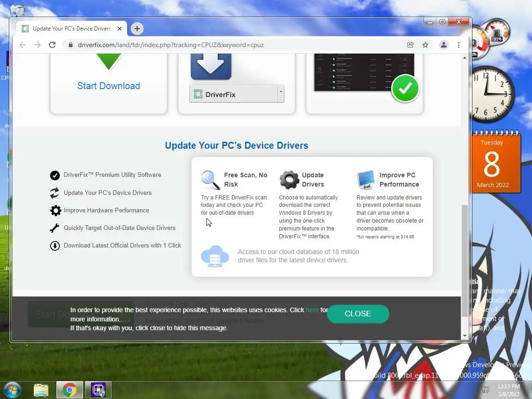
Task: Open a new tab with the plus button
Action: coord(137,29)
